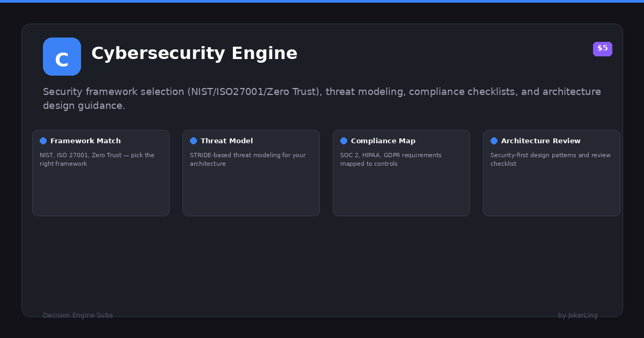Viewport: 644px width, 338px height.
Task: Click the blue dot beside Compliance Map
Action: [344, 141]
